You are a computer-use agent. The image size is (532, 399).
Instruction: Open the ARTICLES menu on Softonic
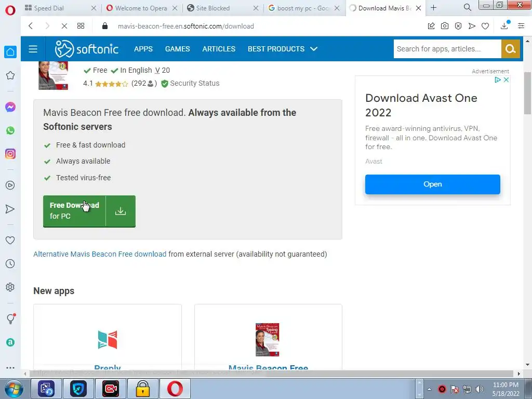coord(219,49)
